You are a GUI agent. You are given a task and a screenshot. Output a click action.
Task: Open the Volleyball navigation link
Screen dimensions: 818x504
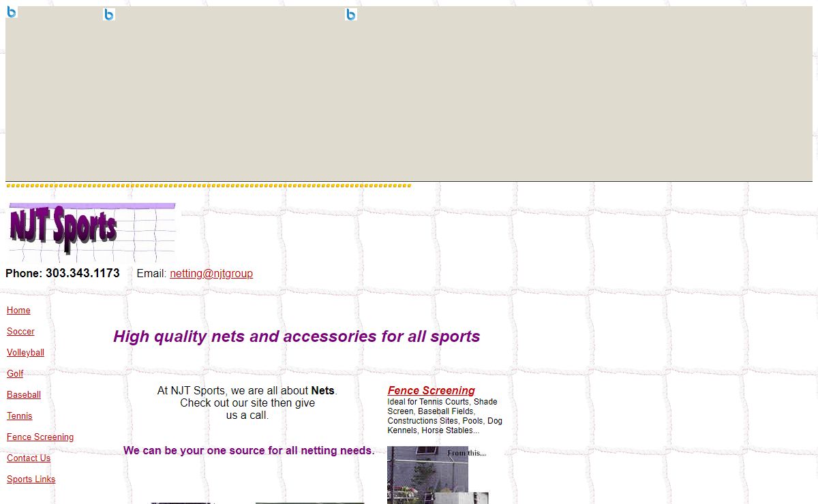point(25,352)
